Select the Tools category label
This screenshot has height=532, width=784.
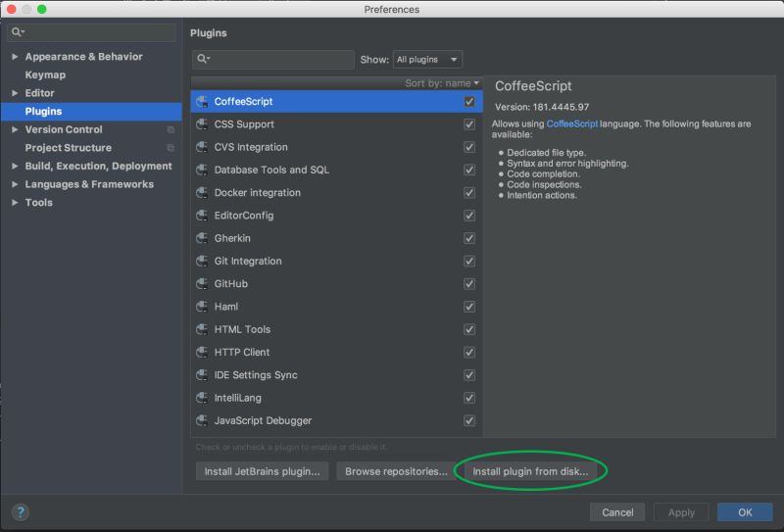pos(39,203)
